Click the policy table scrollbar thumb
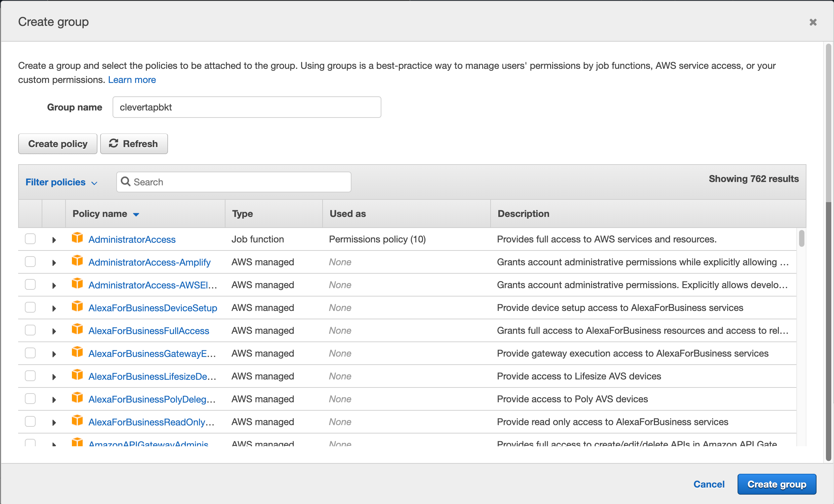 [801, 238]
